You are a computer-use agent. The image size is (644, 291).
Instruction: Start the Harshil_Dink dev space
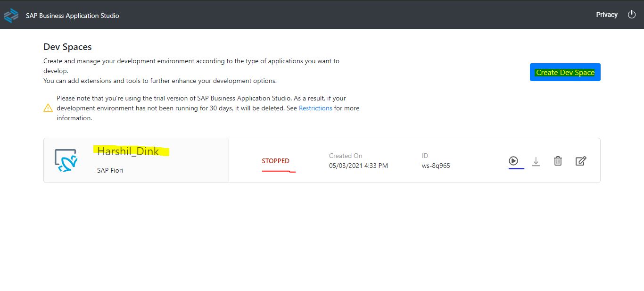[513, 161]
